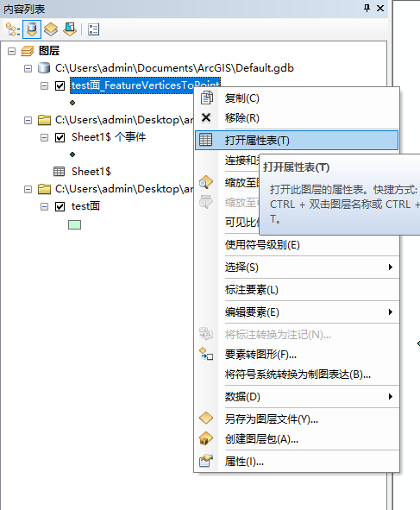Toggle Sheet1$ 个事件 layer checkbox
The image size is (420, 510).
tap(60, 137)
